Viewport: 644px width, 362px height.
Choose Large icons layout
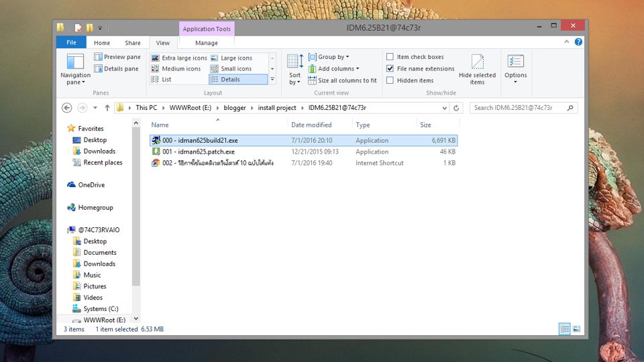[x=231, y=58]
